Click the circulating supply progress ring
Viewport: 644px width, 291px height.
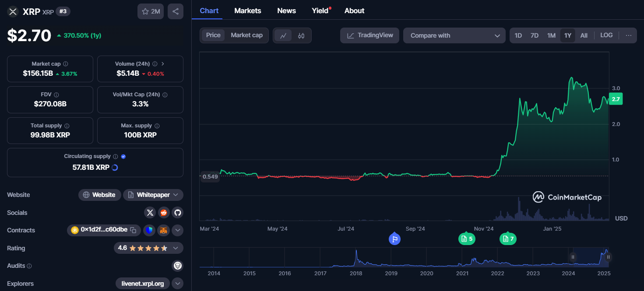[115, 167]
